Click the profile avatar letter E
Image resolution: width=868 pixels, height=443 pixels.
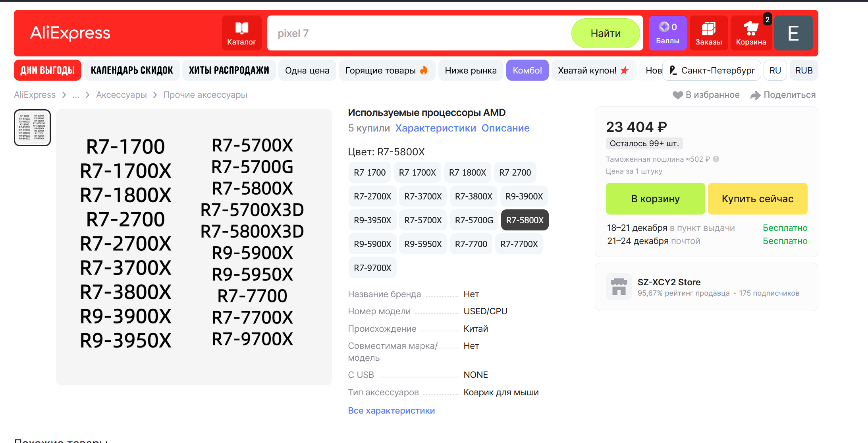pyautogui.click(x=793, y=33)
